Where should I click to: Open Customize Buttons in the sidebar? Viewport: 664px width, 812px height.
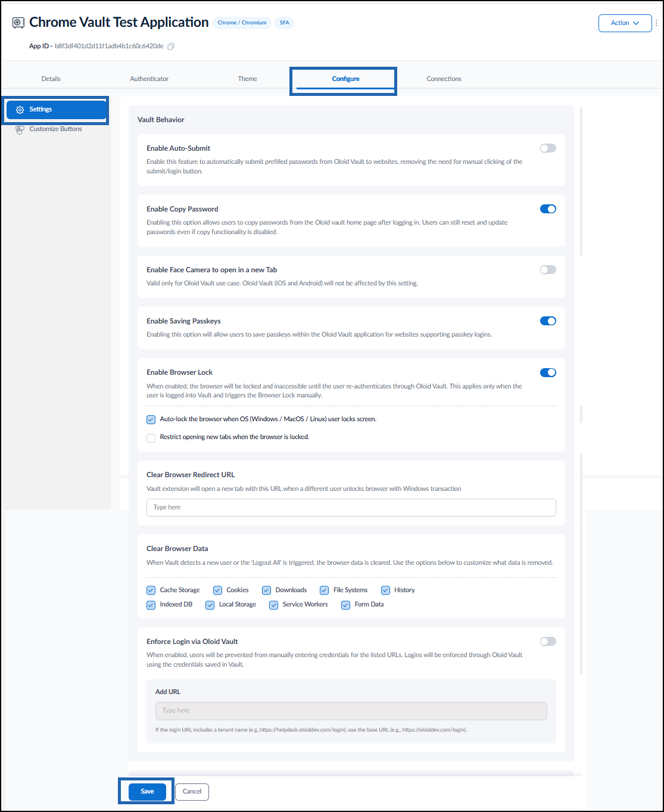point(56,129)
